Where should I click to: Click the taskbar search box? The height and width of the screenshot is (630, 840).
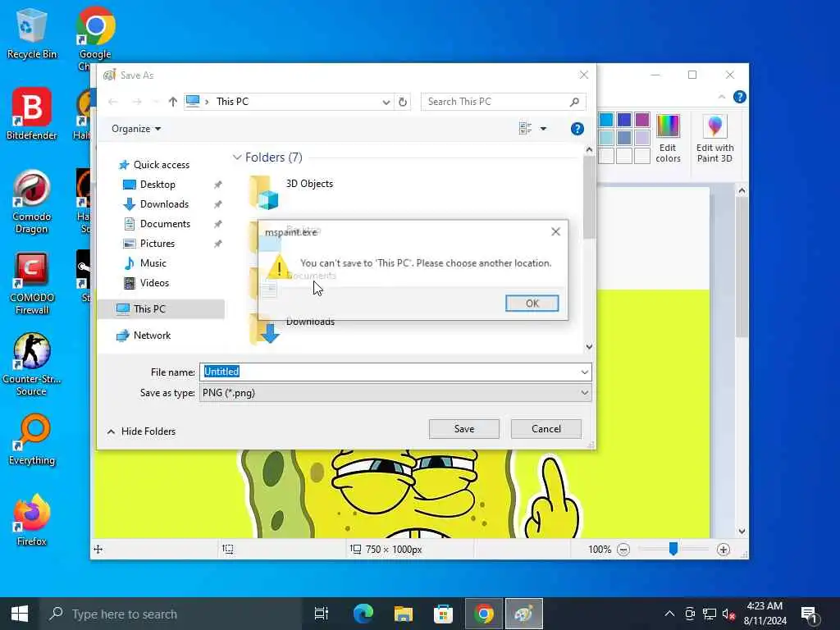[171, 614]
